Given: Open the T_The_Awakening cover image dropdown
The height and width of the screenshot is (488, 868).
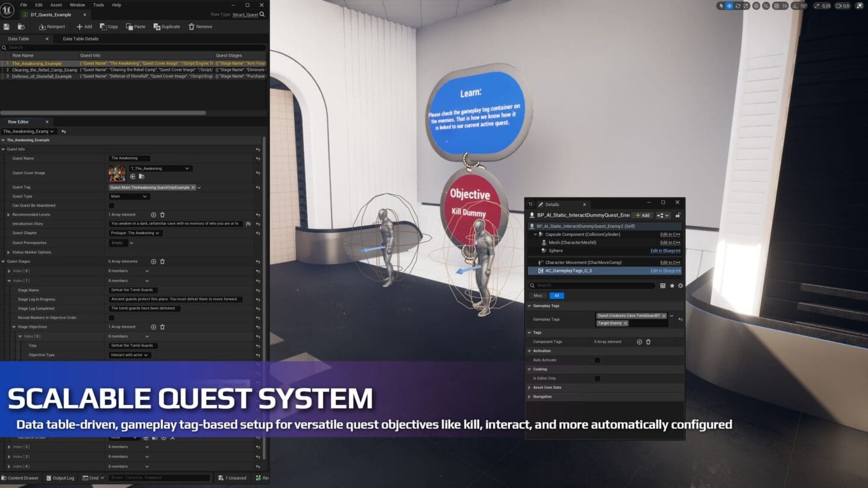Looking at the screenshot, I should 160,169.
